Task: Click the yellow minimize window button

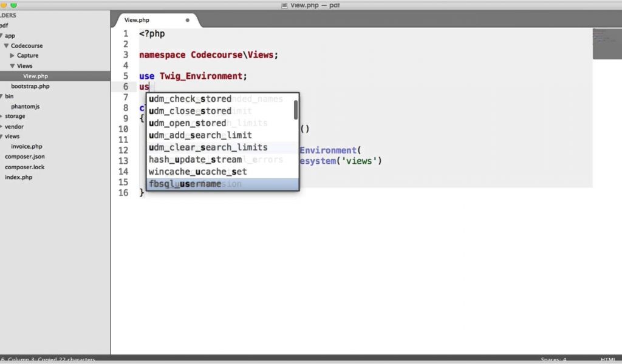Action: coord(4,5)
